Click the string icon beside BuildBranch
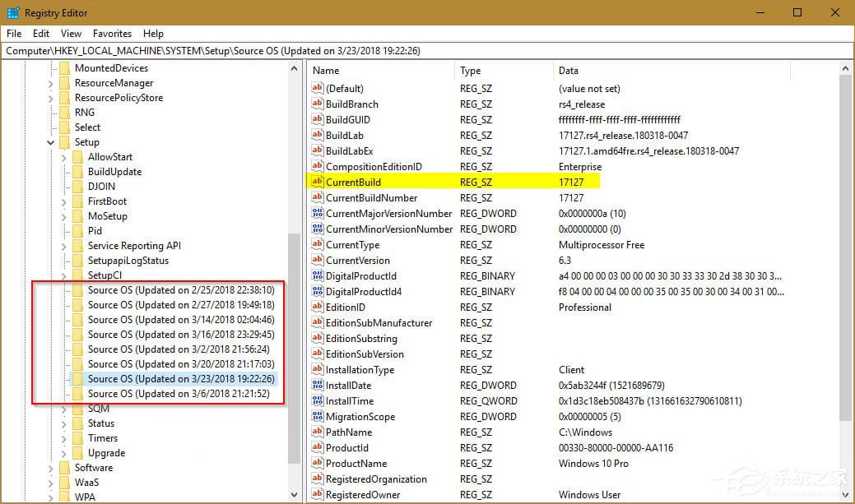Viewport: 855px width, 504px height. pos(317,104)
